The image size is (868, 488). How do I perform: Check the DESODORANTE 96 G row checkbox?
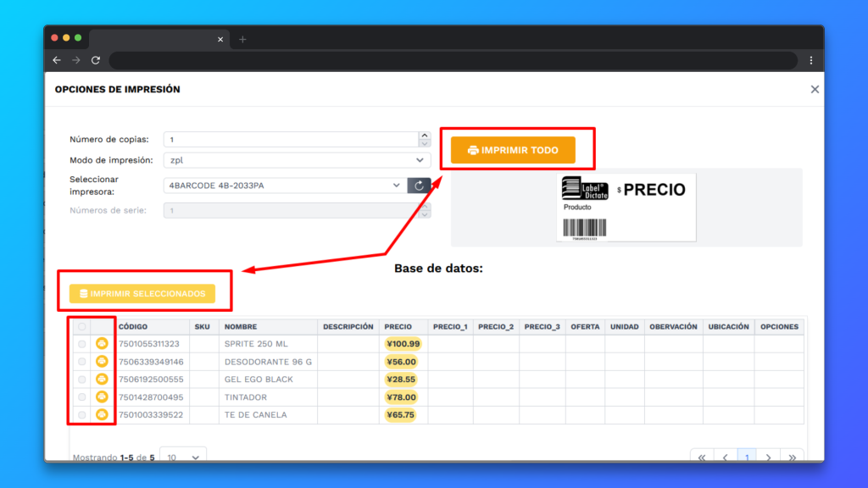[82, 362]
